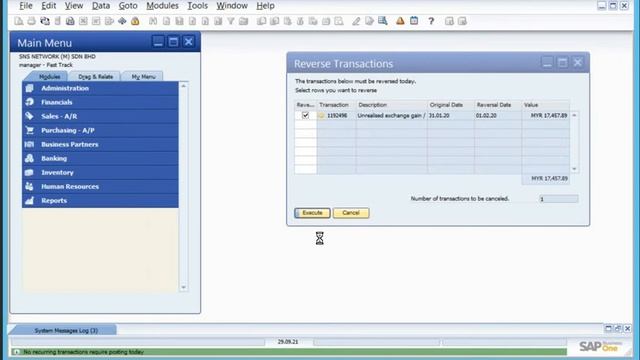Switch to the My Menu tab
The image size is (640, 360).
[143, 77]
